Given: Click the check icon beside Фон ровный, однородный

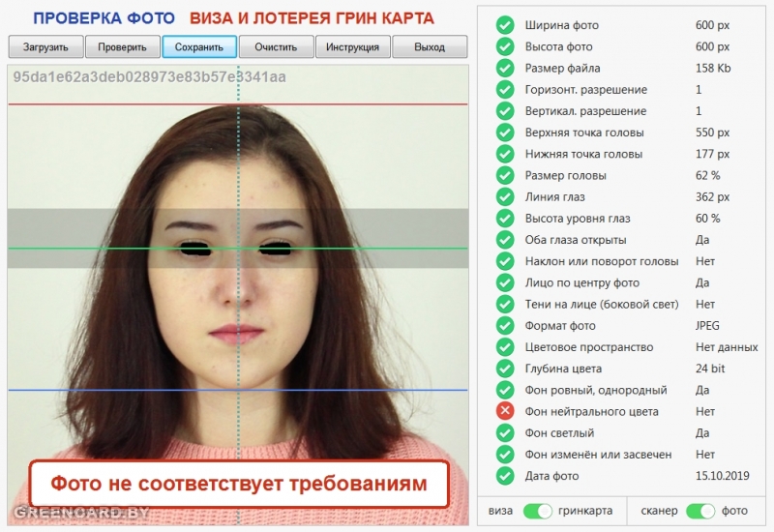Looking at the screenshot, I should 505,390.
